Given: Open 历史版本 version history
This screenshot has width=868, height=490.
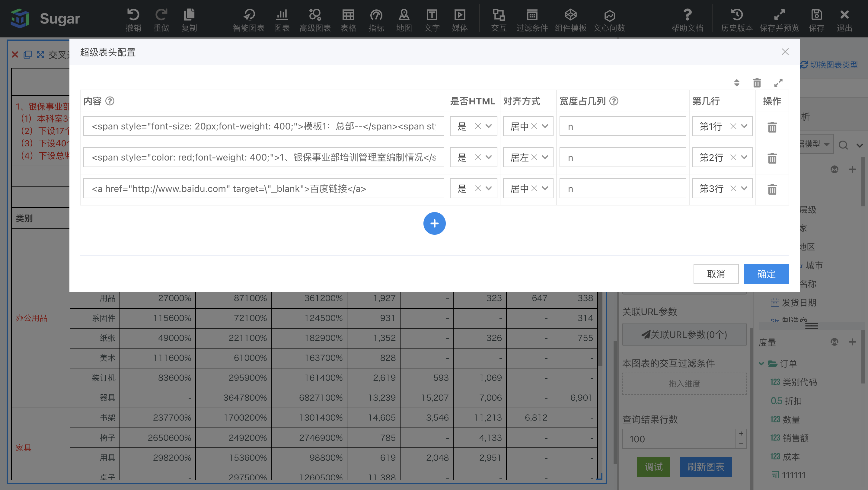Looking at the screenshot, I should (x=737, y=20).
